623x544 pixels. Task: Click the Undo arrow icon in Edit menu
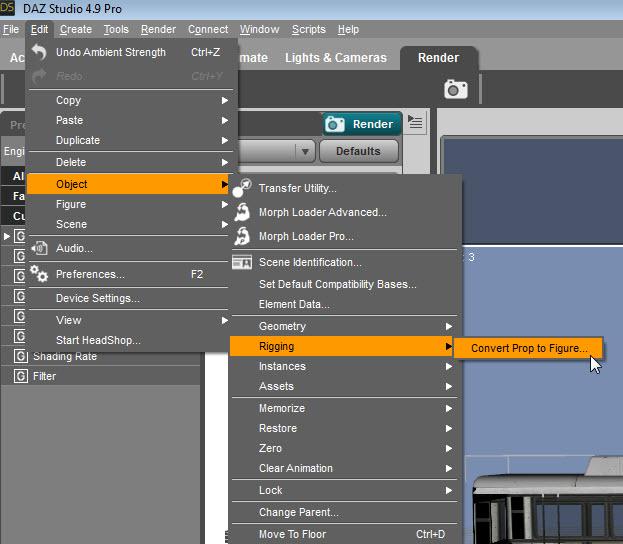click(x=39, y=52)
